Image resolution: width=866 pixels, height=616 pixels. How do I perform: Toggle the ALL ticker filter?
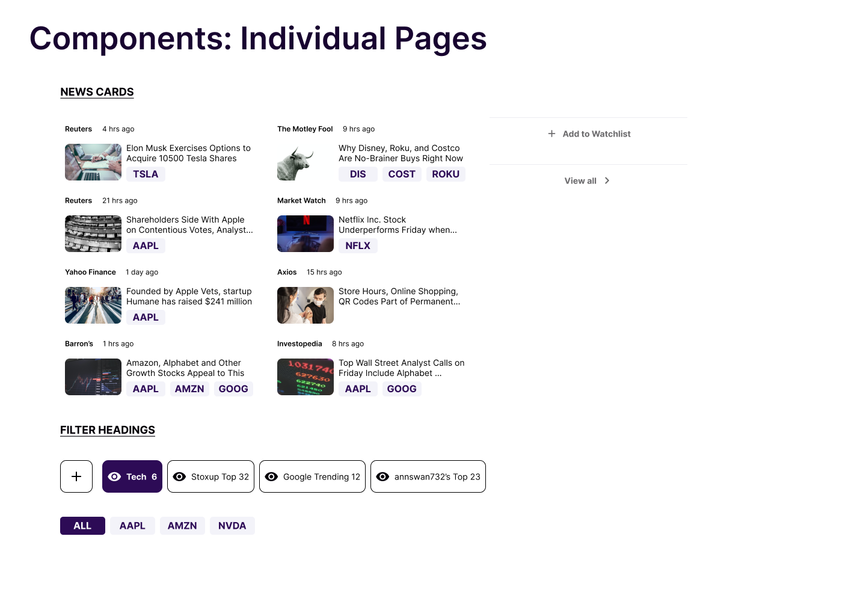pyautogui.click(x=82, y=525)
